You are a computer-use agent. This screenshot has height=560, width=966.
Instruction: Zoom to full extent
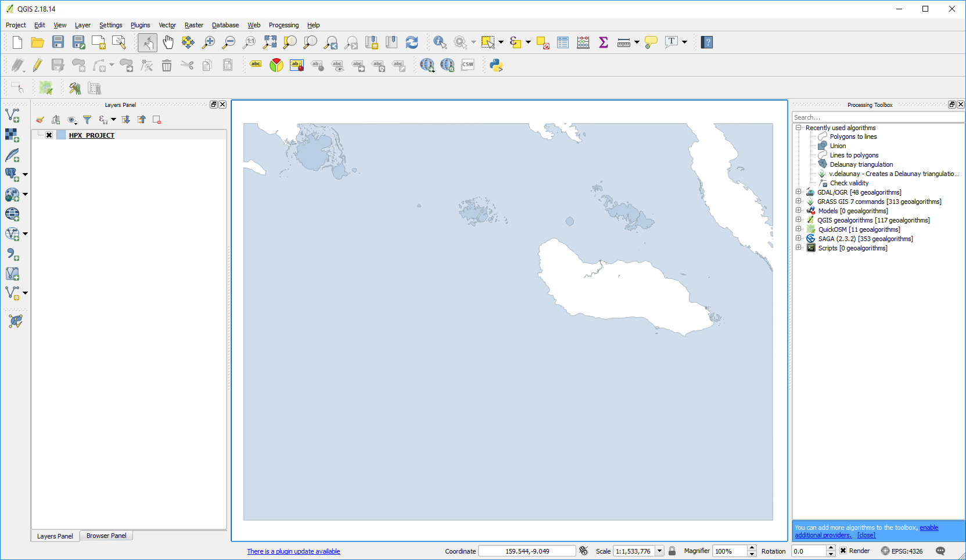point(270,42)
